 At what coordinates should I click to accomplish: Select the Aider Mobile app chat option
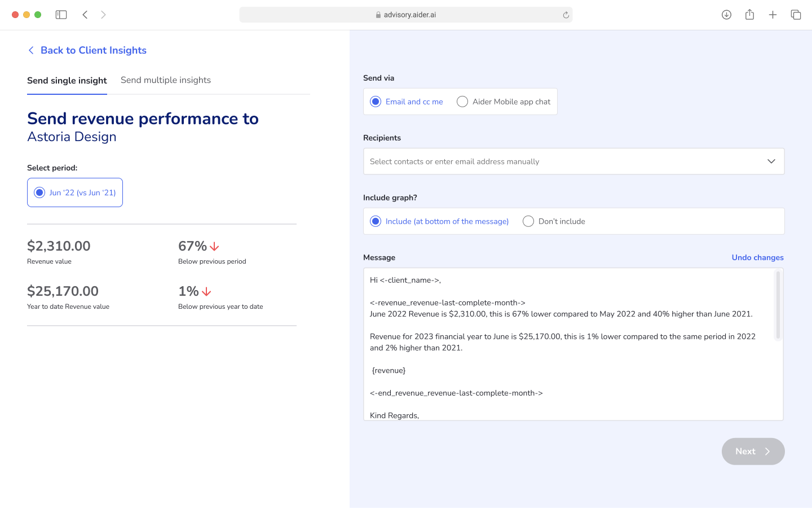pyautogui.click(x=462, y=102)
